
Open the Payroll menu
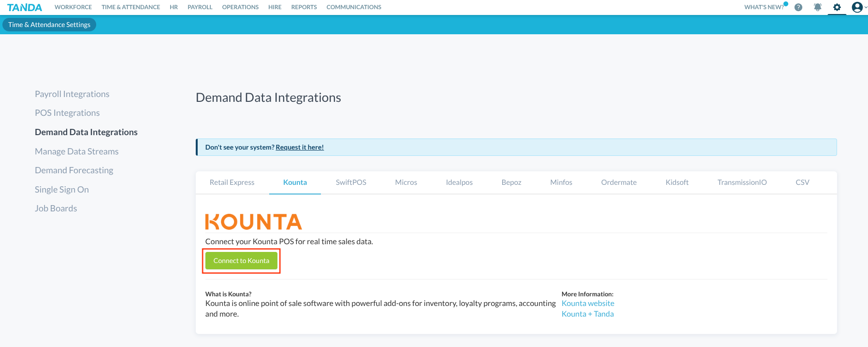pos(200,7)
